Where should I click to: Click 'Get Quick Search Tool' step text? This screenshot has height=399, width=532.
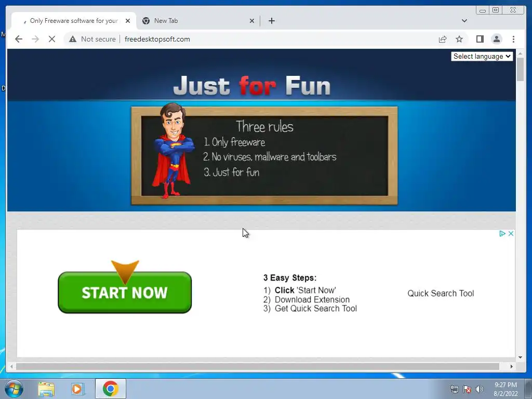315,309
